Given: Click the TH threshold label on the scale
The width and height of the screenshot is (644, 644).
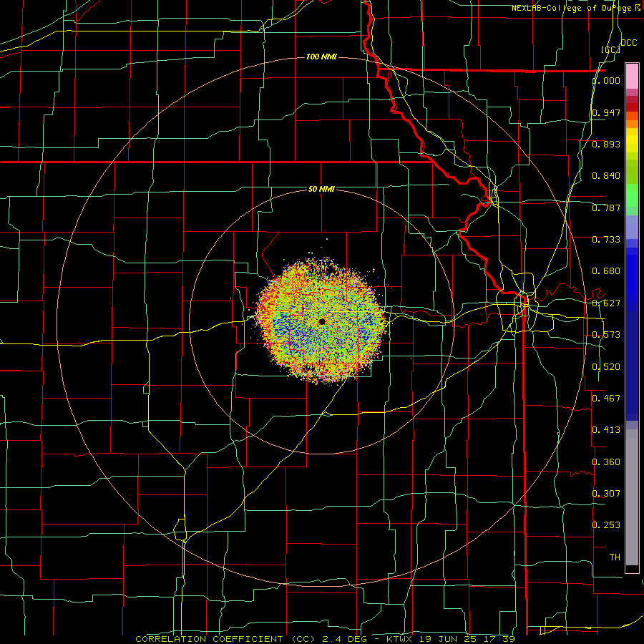Looking at the screenshot, I should 615,557.
